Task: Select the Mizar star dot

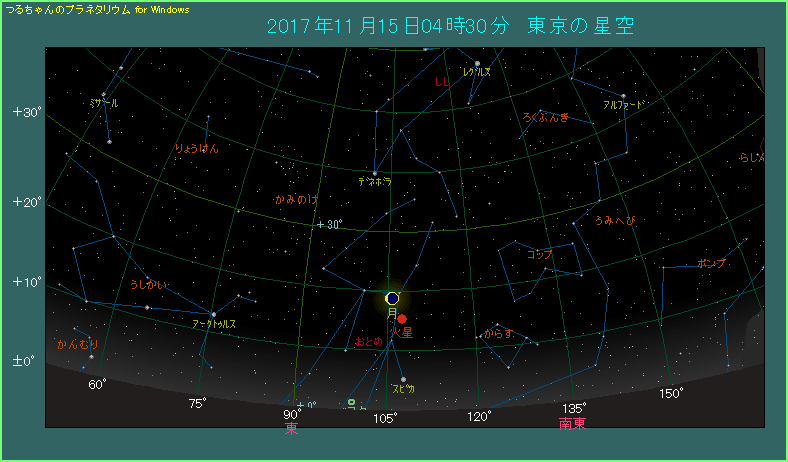Action: coord(103,95)
